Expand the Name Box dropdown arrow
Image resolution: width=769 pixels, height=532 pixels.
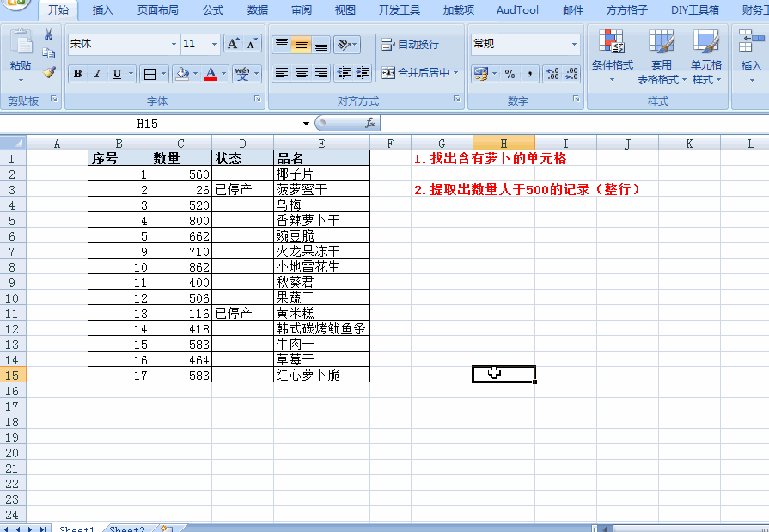click(306, 124)
